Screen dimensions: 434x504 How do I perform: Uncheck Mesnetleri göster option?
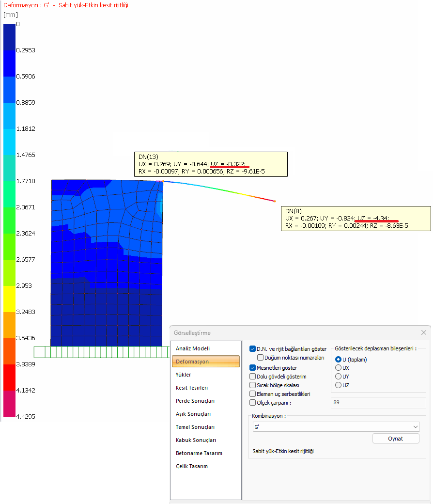point(252,368)
